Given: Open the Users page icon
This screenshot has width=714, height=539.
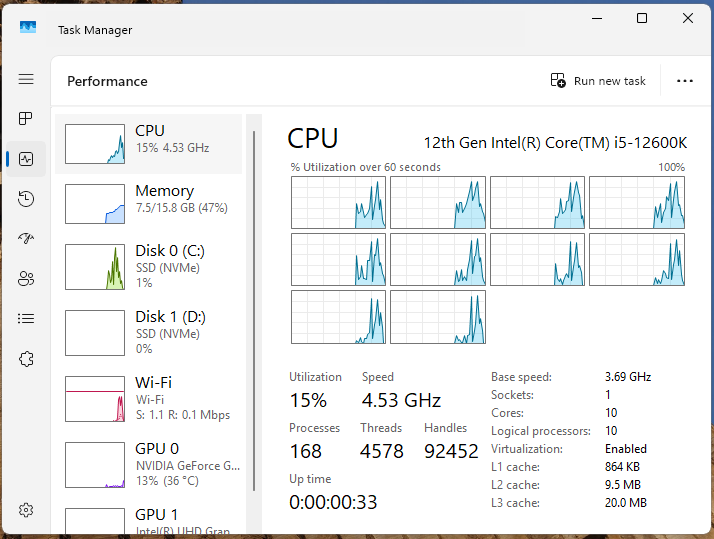Looking at the screenshot, I should coord(26,278).
